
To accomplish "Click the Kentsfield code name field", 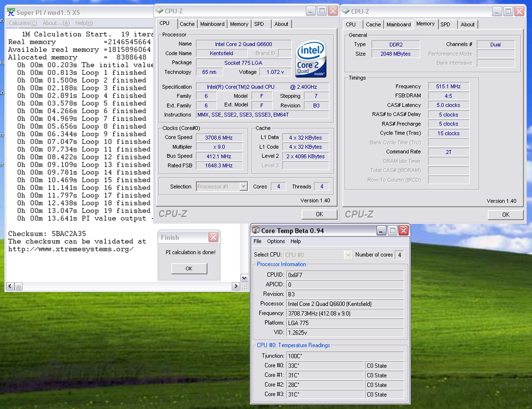I will pos(221,53).
